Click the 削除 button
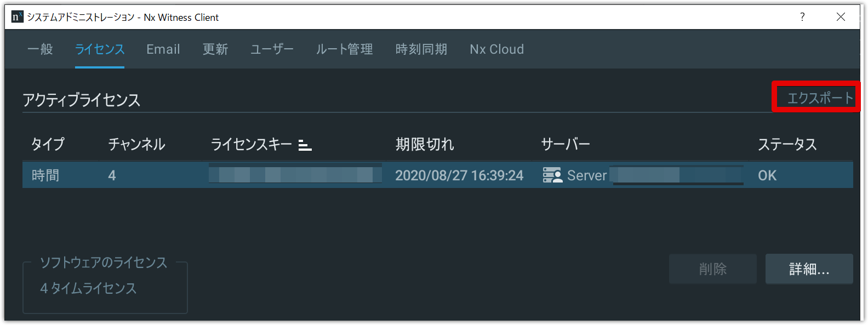Screen dimensions: 868x325 (x=713, y=269)
